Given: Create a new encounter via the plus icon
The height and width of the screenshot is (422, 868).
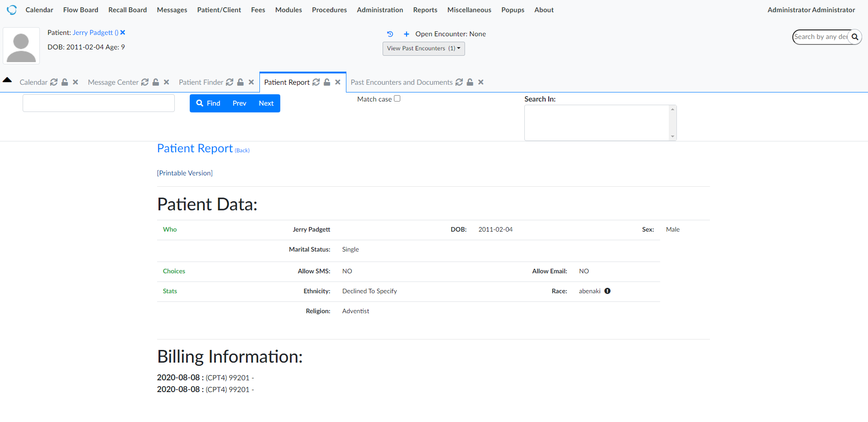Looking at the screenshot, I should pyautogui.click(x=406, y=34).
